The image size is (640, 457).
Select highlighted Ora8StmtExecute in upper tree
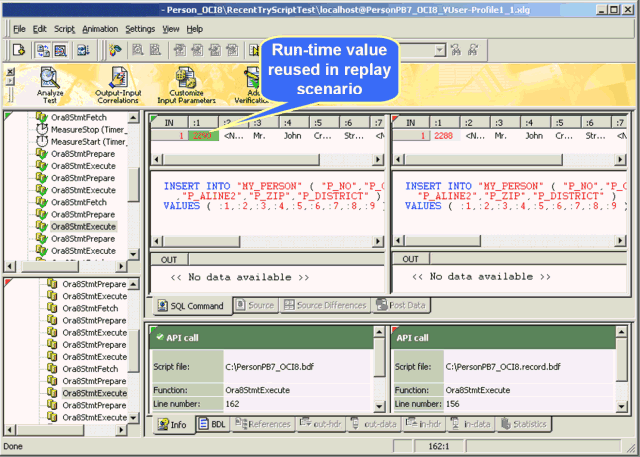(x=82, y=227)
